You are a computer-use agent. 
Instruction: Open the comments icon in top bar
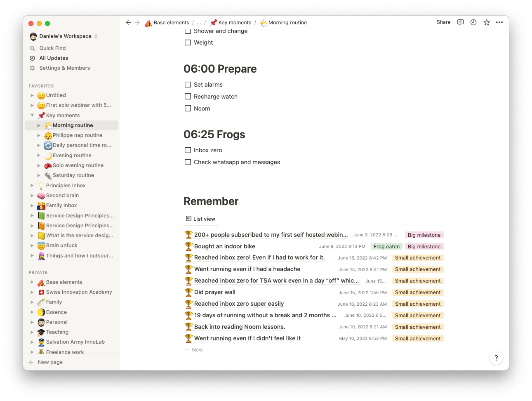pos(461,22)
